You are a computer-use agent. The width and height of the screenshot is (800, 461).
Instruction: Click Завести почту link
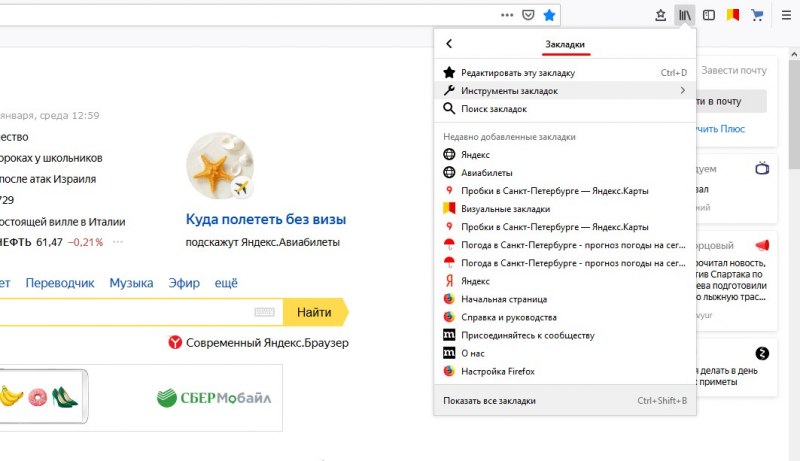pyautogui.click(x=734, y=70)
